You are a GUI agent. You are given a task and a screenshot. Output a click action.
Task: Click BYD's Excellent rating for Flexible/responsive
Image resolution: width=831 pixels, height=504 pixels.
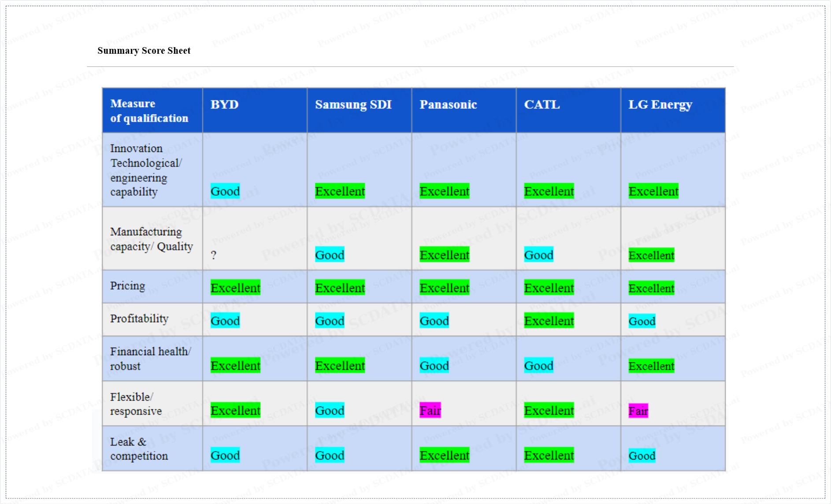[235, 410]
